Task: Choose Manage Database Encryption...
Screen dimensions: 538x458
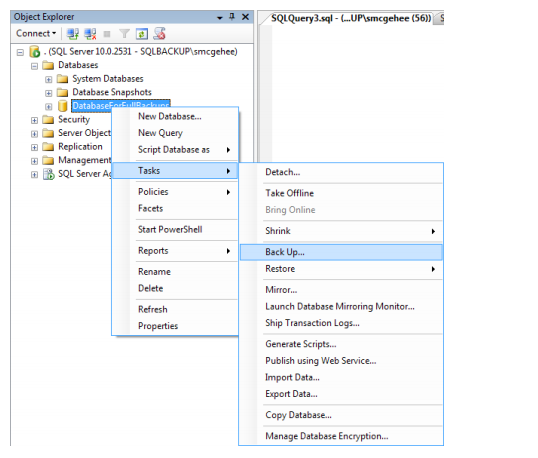Action: point(341,436)
